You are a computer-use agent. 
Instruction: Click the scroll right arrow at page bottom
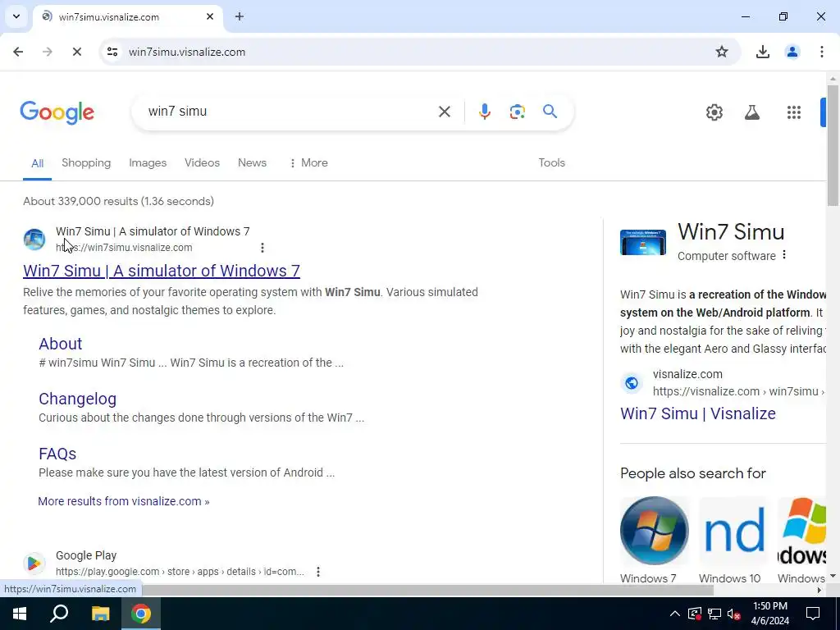tap(819, 590)
